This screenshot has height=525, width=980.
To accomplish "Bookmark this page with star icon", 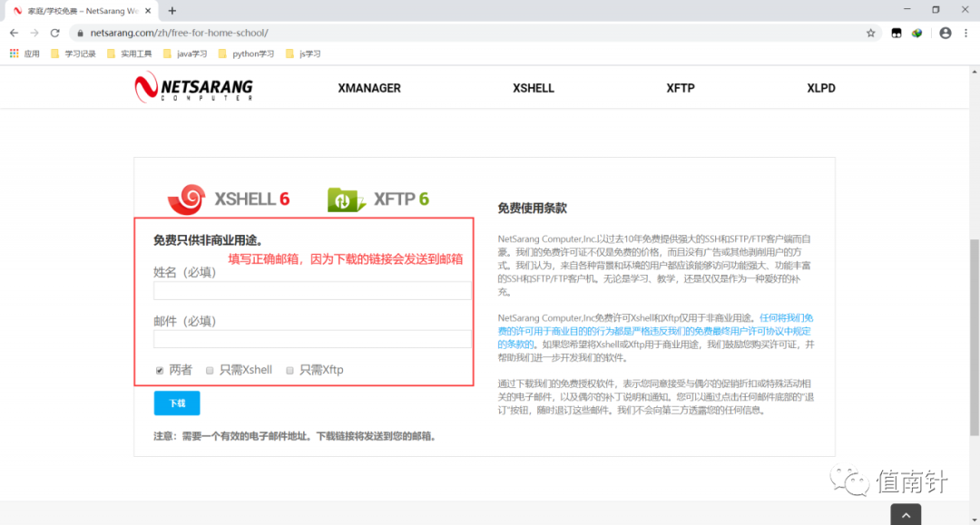I will (870, 33).
